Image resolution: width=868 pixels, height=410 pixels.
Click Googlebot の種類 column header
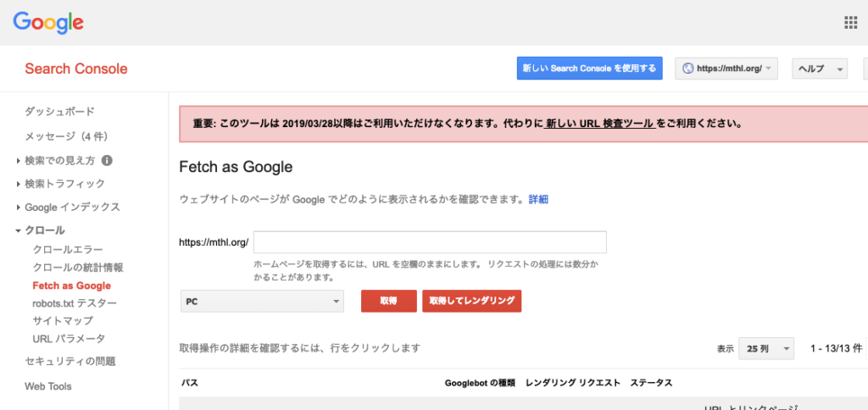(x=480, y=383)
